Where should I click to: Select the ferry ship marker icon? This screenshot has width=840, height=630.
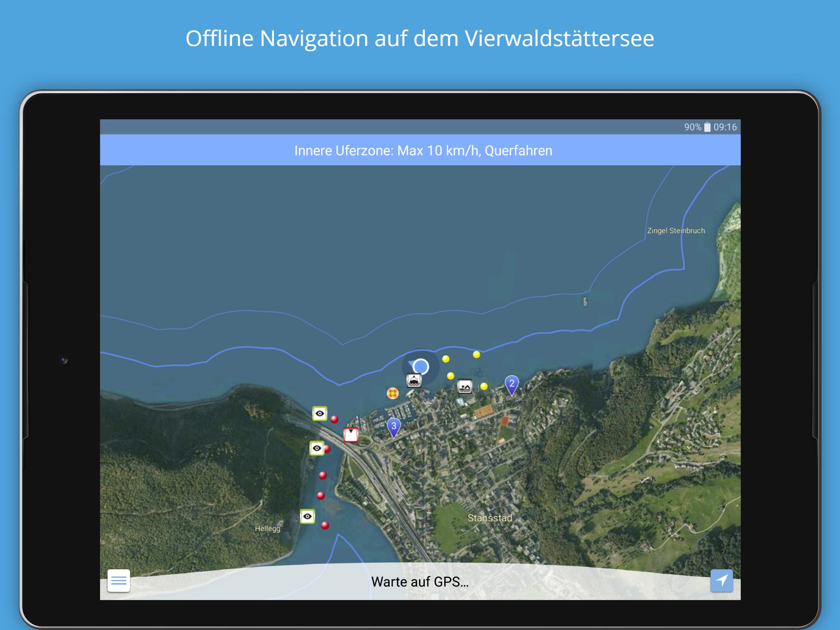[x=414, y=381]
